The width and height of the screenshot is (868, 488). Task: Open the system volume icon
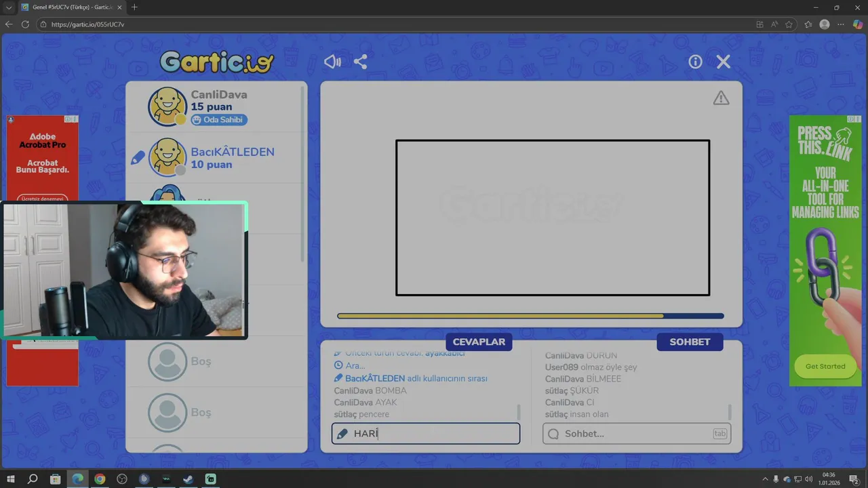pyautogui.click(x=809, y=479)
